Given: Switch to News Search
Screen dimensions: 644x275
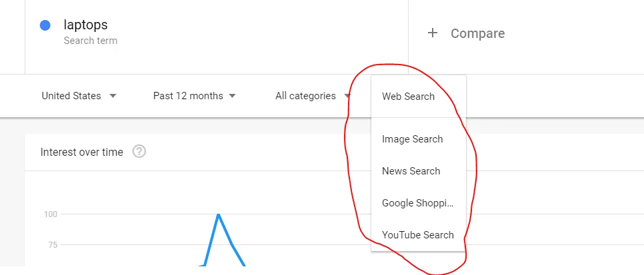Looking at the screenshot, I should coord(411,171).
